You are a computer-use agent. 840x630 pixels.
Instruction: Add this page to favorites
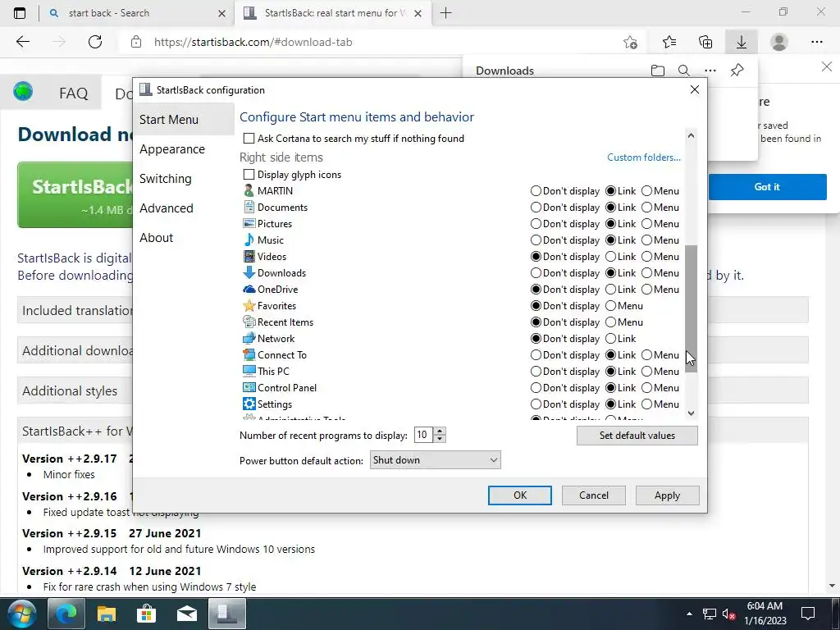631,42
